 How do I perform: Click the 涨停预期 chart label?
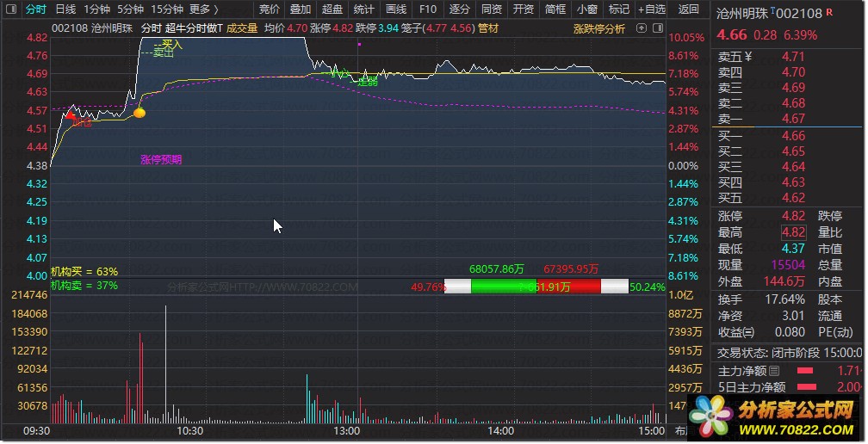click(x=161, y=160)
